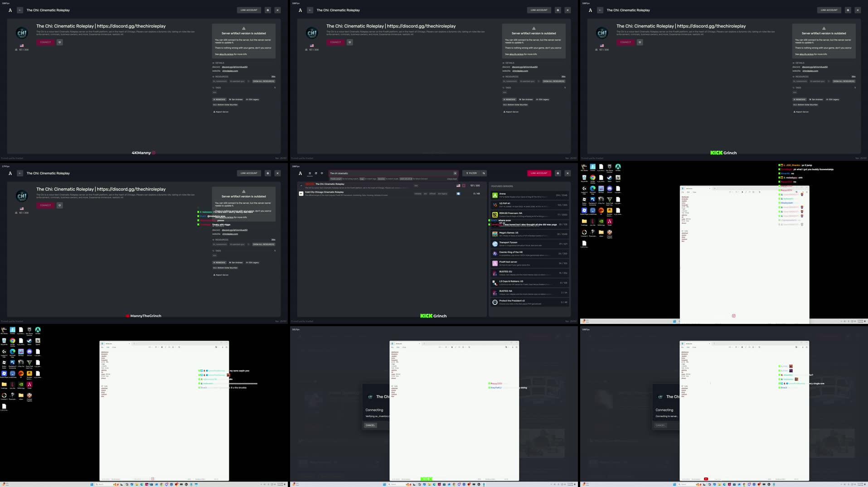This screenshot has height=487, width=868.
Task: Click the US flag icon on The Chi server row
Action: point(459,185)
